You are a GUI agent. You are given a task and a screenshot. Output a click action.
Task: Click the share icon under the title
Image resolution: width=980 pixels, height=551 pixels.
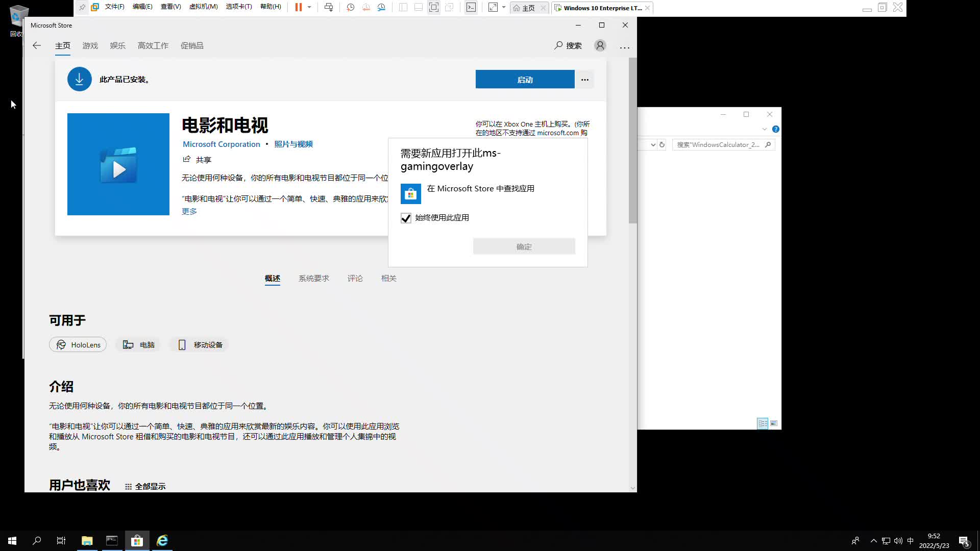tap(187, 159)
